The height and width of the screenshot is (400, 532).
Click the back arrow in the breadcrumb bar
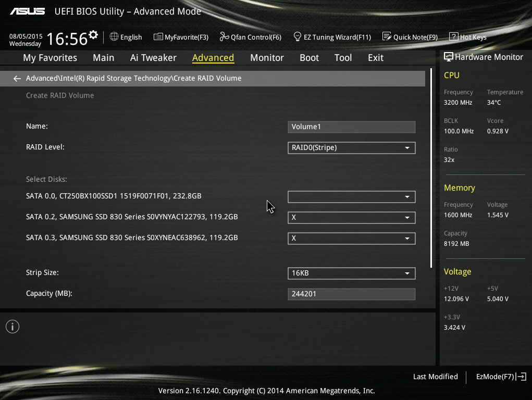pyautogui.click(x=17, y=79)
